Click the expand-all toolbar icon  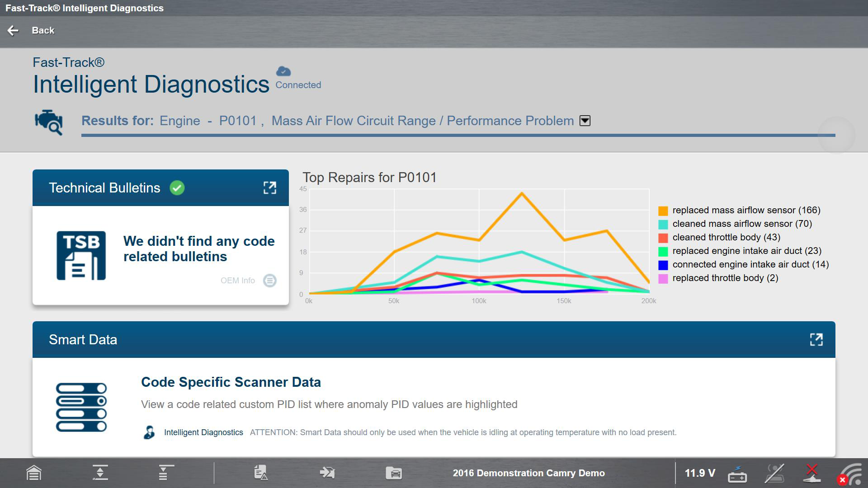pos(100,473)
